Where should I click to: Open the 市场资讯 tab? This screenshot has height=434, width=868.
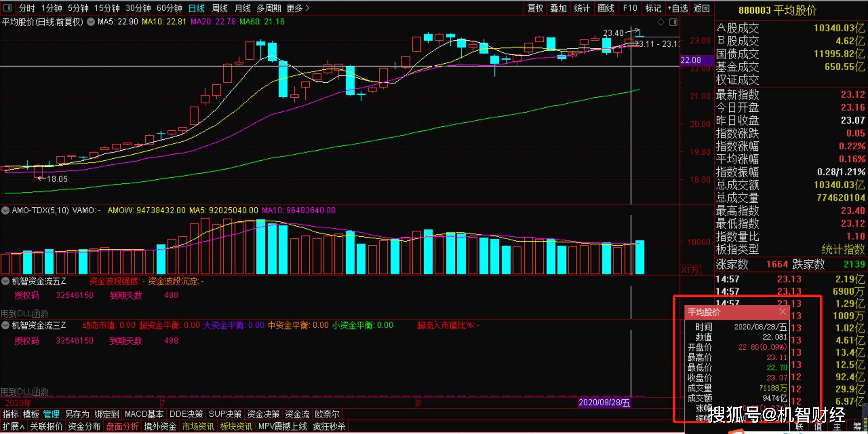[198, 426]
